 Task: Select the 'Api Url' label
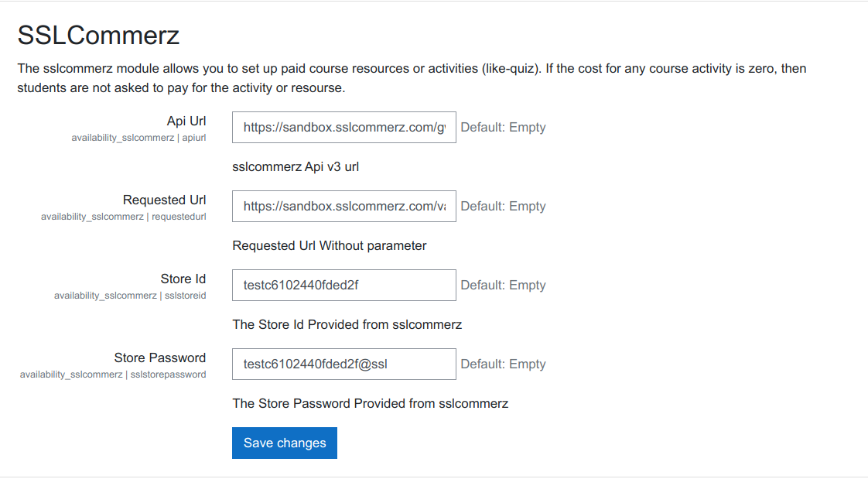(x=186, y=121)
